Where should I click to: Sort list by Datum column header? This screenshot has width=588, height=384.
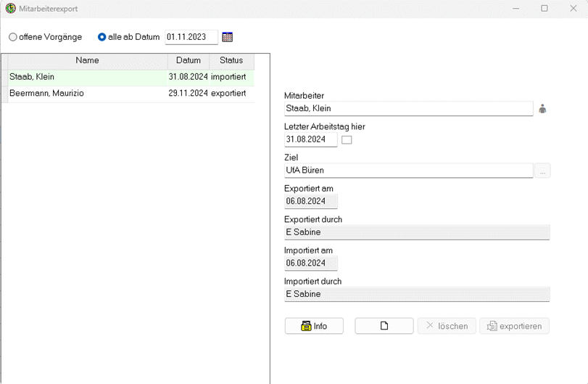(189, 61)
